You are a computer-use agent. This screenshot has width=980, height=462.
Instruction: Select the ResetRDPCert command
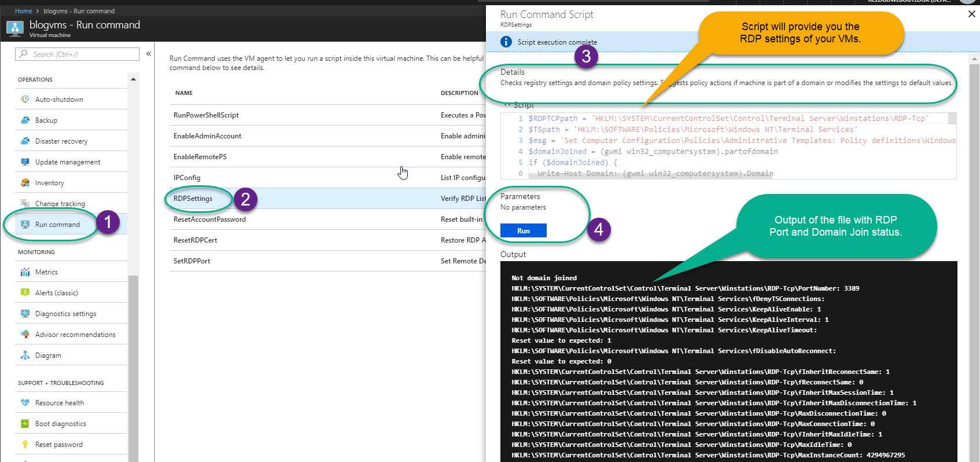195,240
